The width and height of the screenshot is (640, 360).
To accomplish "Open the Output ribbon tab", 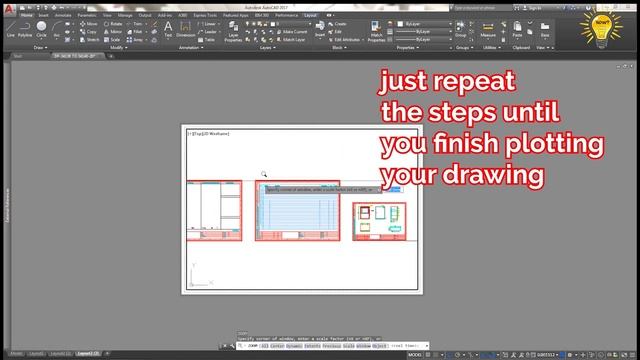I will click(144, 16).
